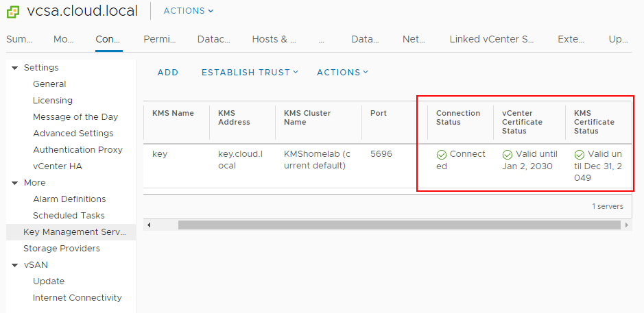Select the 'key' KMS Name cell
The height and width of the screenshot is (313, 644).
pyautogui.click(x=159, y=154)
